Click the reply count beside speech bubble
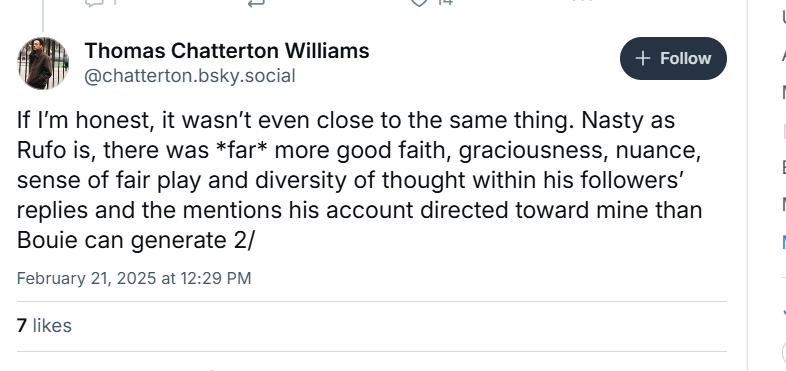 point(115,3)
